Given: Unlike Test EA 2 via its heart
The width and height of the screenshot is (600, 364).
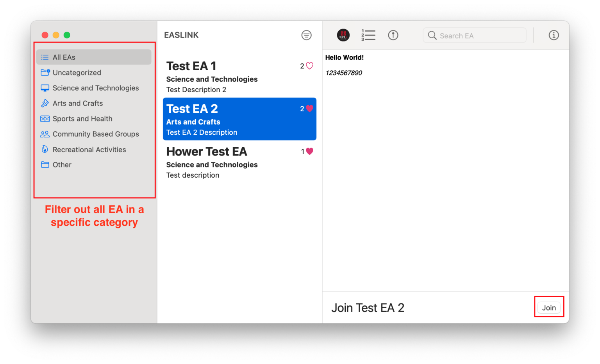Looking at the screenshot, I should pyautogui.click(x=309, y=109).
